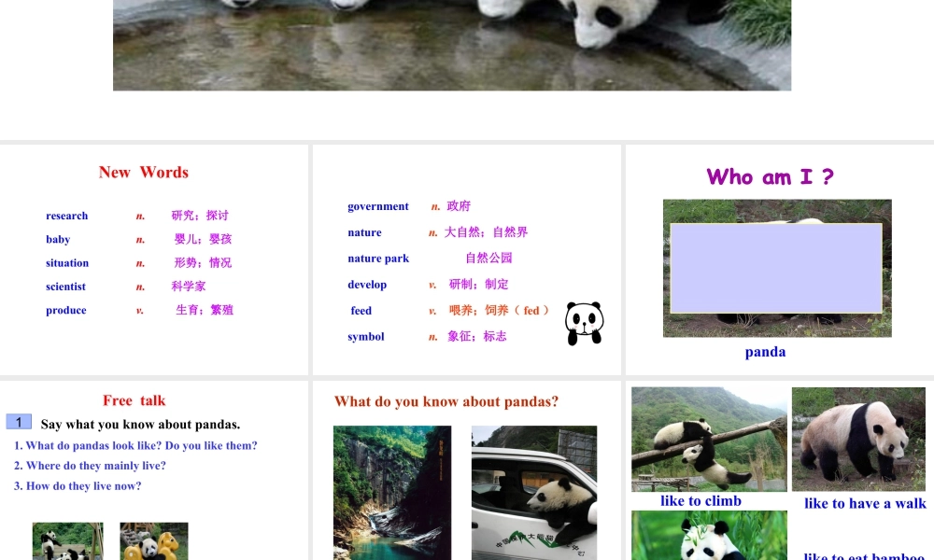Click the 'panda' label under the photo

pyautogui.click(x=765, y=352)
